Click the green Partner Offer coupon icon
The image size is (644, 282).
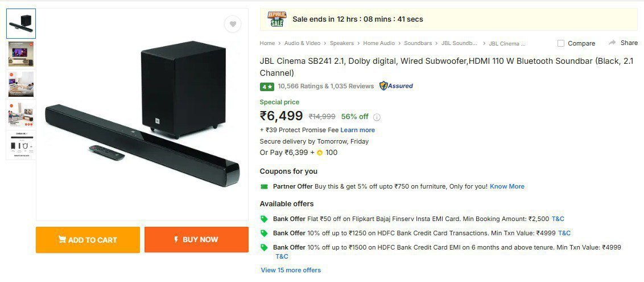click(x=264, y=186)
